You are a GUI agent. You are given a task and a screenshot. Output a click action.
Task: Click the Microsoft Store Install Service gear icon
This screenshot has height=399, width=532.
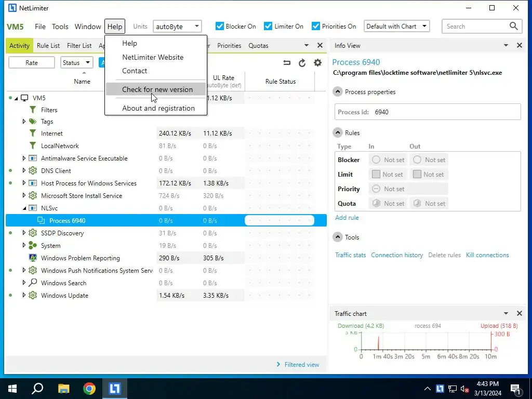tap(33, 196)
